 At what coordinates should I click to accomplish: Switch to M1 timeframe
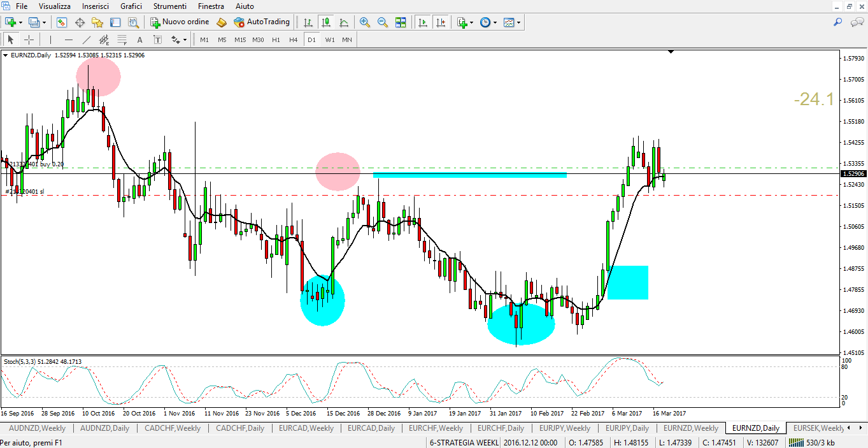pos(204,40)
